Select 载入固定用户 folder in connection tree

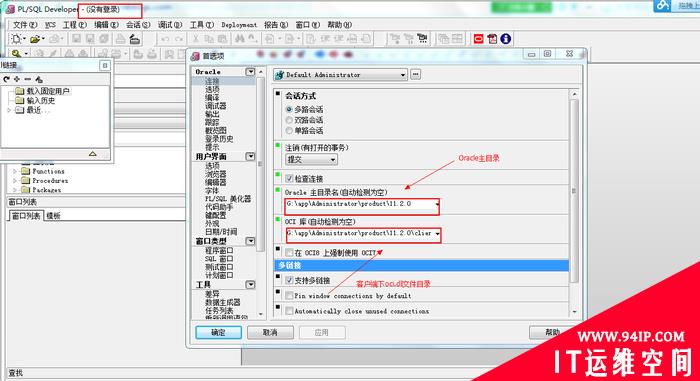point(48,91)
